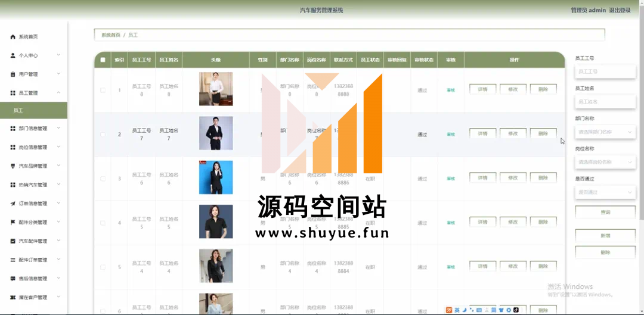
Task: Open 热销汽车管理 in the sidebar
Action: (x=33, y=185)
